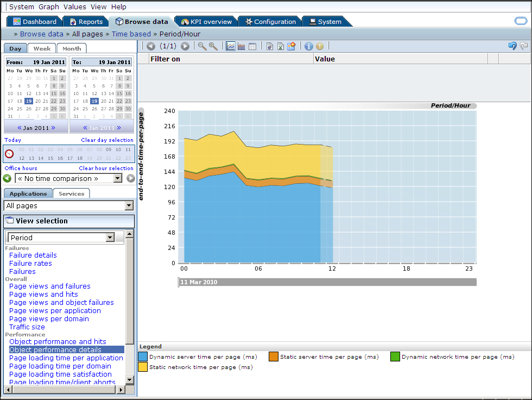Add graph to dashboard icon
Image resolution: width=532 pixels, height=400 pixels.
pyautogui.click(x=292, y=46)
